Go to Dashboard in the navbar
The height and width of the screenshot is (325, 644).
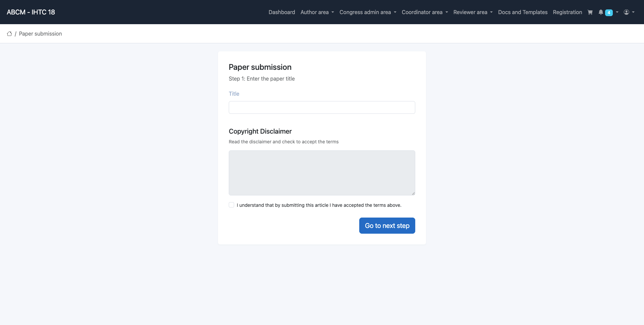[x=282, y=12]
